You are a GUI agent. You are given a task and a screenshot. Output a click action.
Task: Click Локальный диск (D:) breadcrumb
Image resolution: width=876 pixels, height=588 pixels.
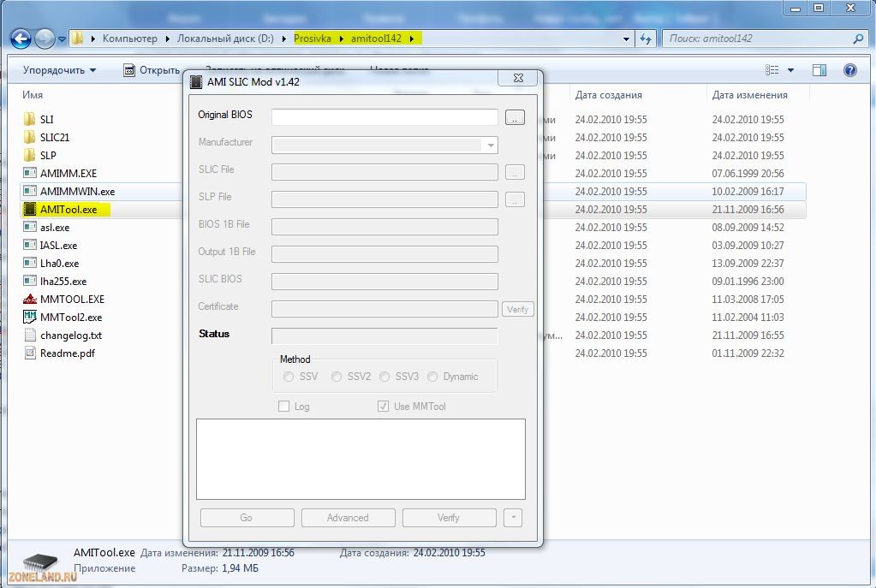coord(225,39)
